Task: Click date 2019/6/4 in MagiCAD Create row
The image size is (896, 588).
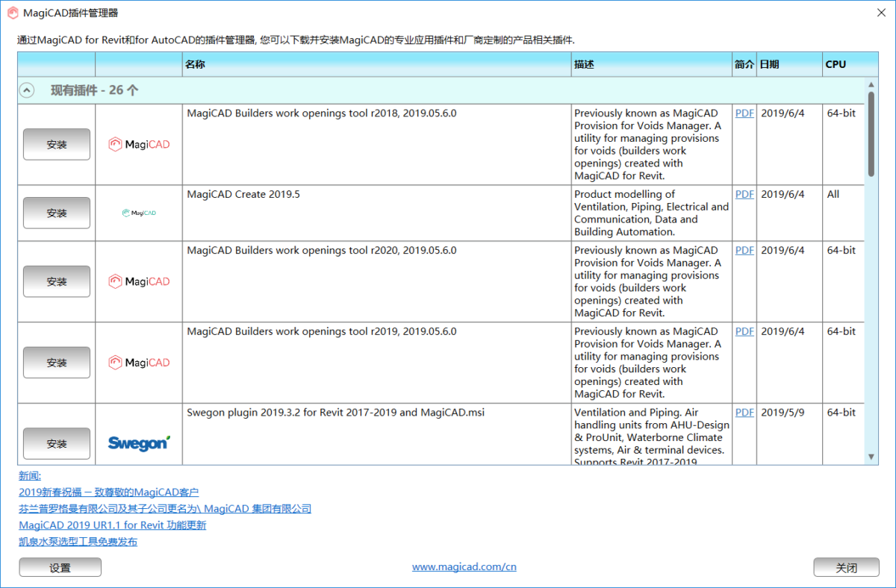Action: (783, 194)
